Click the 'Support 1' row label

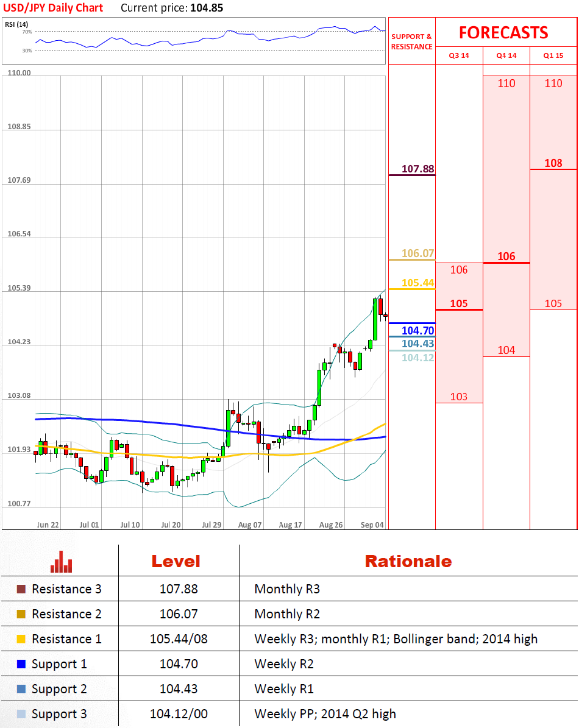59,665
